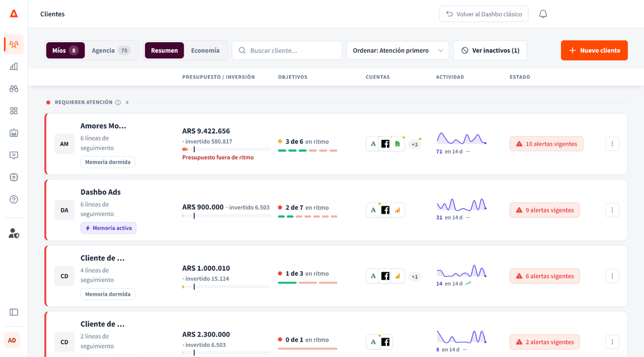Open the three-dot menu for Amores Mo...
This screenshot has height=357, width=644.
pyautogui.click(x=612, y=144)
